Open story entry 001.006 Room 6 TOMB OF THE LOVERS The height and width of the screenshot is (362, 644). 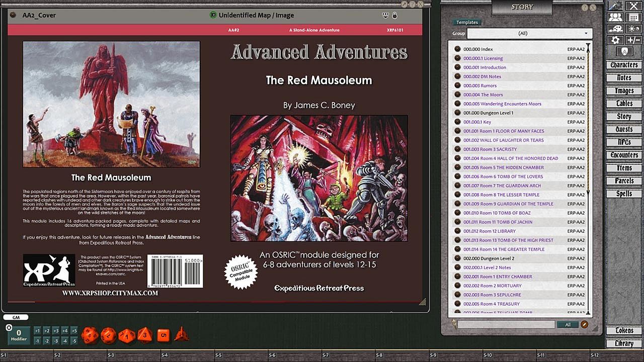(x=503, y=176)
